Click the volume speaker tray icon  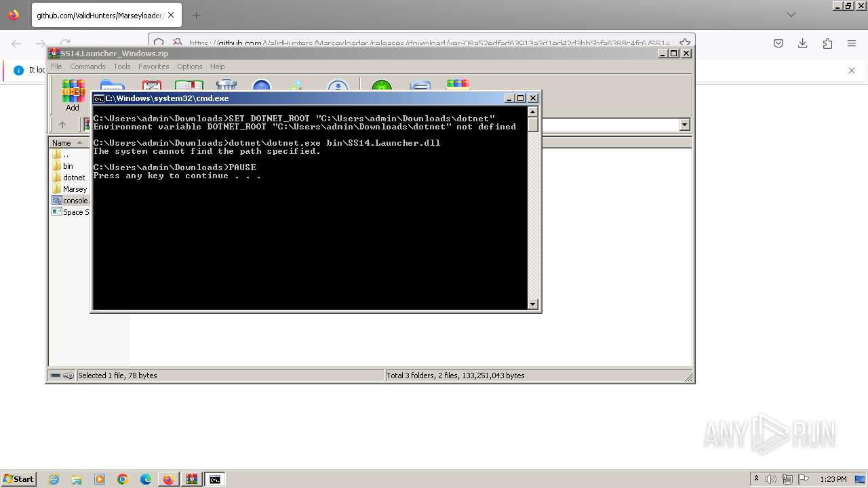coord(771,479)
